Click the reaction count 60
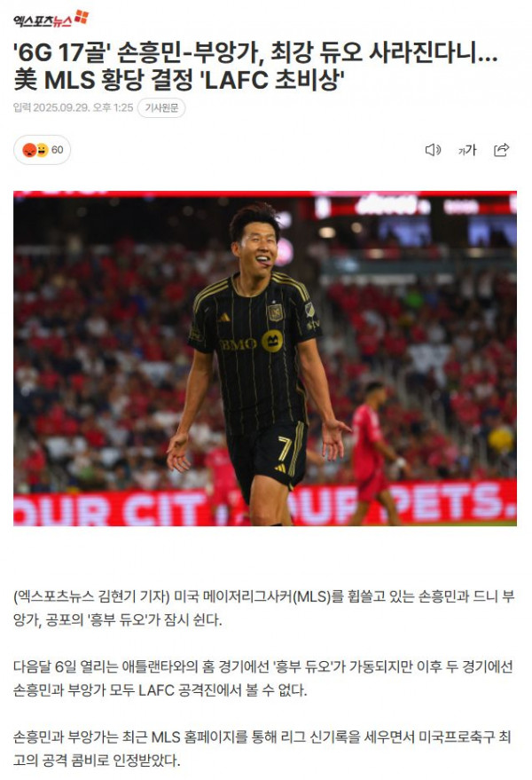Screen dimensions: 532x780 pos(57,150)
